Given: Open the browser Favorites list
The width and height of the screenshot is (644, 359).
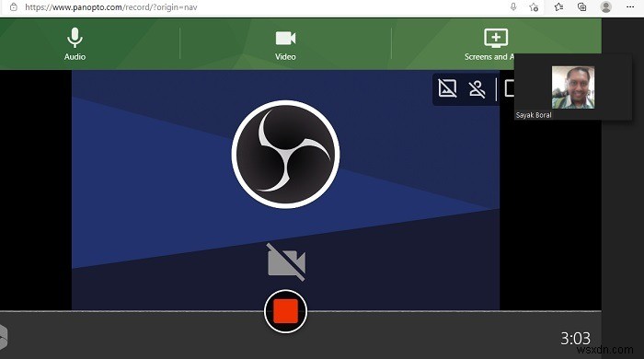Looking at the screenshot, I should click(x=558, y=7).
